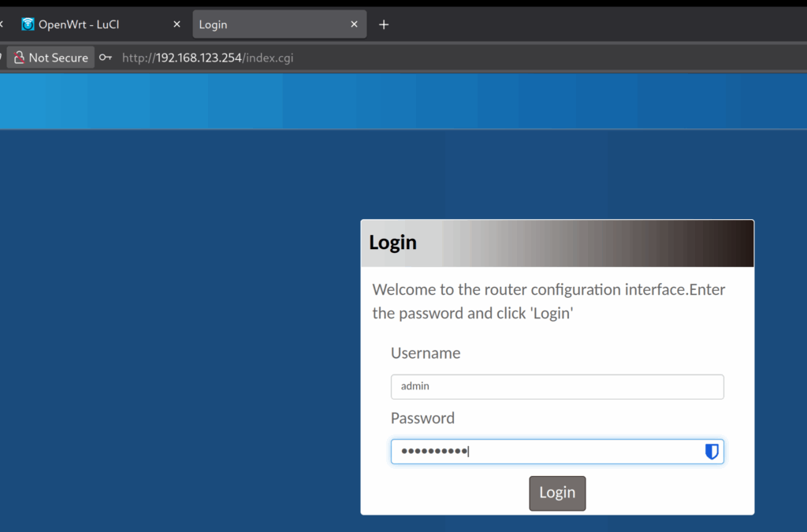
Task: Focus the URL address bar
Action: 394,58
